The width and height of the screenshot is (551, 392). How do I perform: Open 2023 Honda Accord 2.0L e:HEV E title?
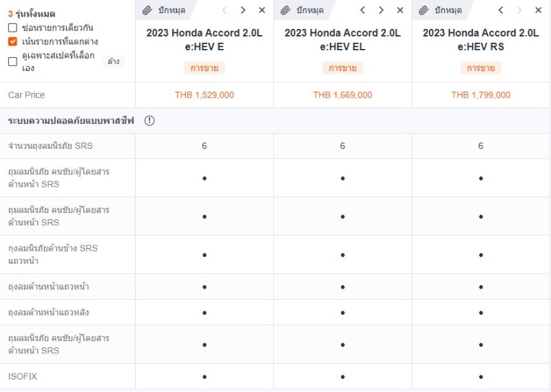(204, 40)
